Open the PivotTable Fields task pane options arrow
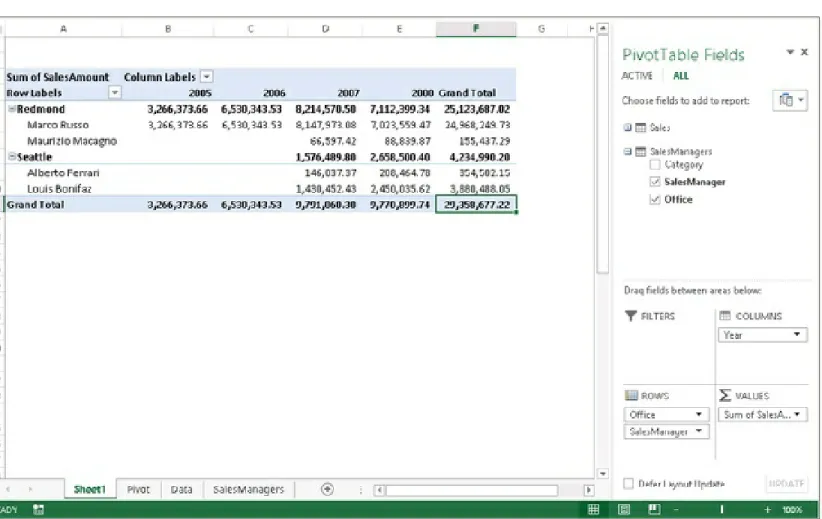822x519 pixels. (x=790, y=52)
